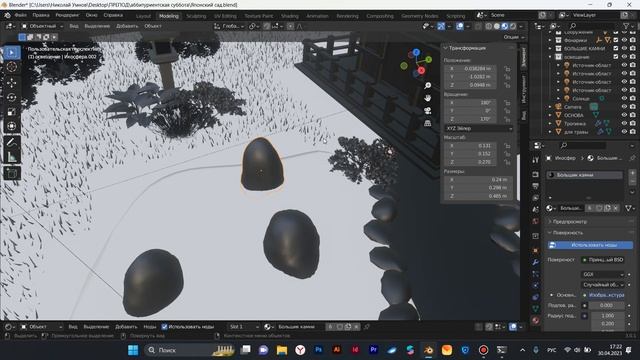The width and height of the screenshot is (640, 360).
Task: Open the Объектный mode dropdown
Action: pyautogui.click(x=42, y=26)
